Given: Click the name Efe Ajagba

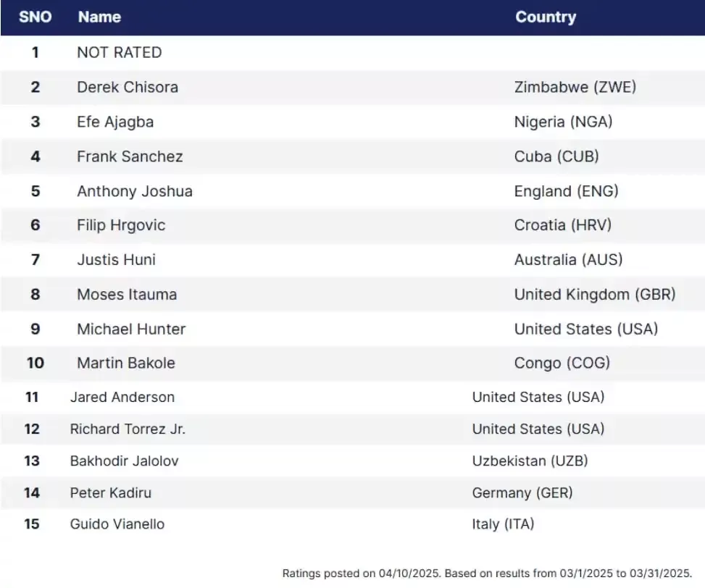Looking at the screenshot, I should pyautogui.click(x=115, y=122).
